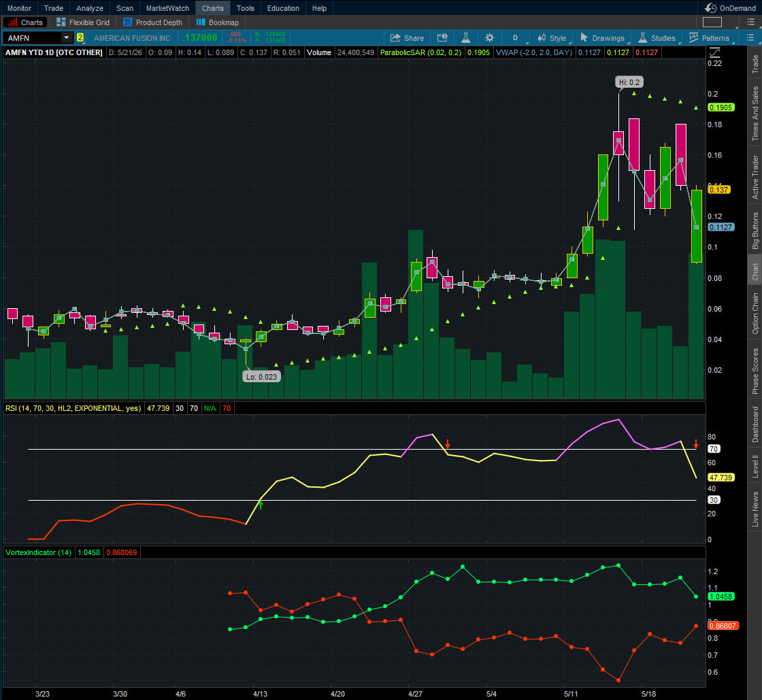Activate OnDemand mode
The width and height of the screenshot is (762, 700).
pos(731,8)
